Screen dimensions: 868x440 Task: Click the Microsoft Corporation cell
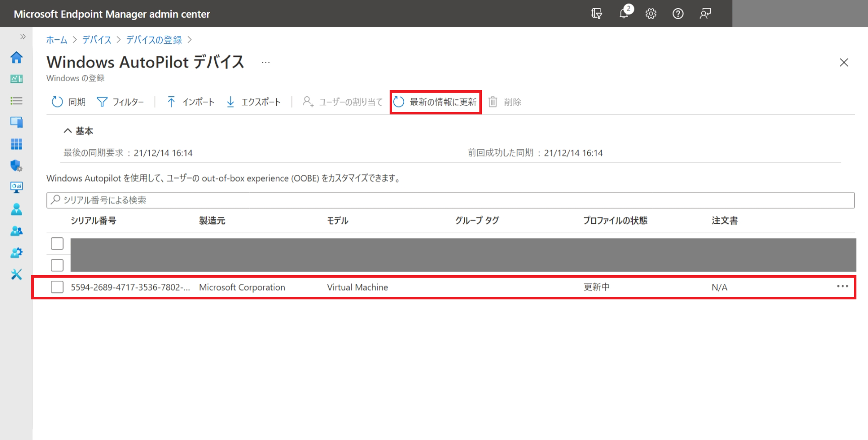242,287
